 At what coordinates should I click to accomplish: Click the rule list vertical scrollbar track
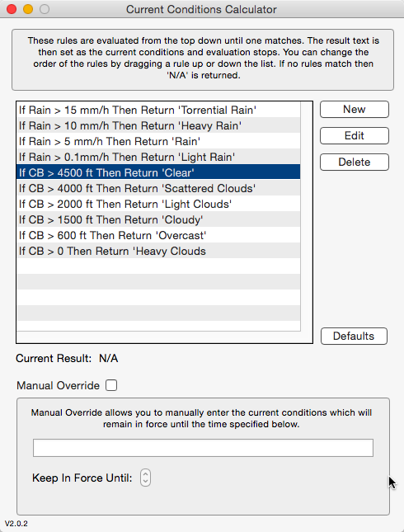click(307, 216)
